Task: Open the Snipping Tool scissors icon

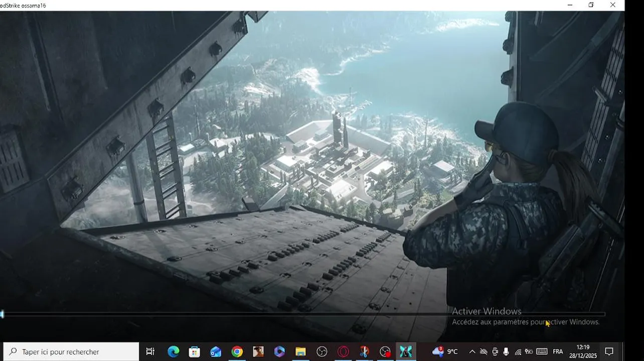Action: point(364,352)
